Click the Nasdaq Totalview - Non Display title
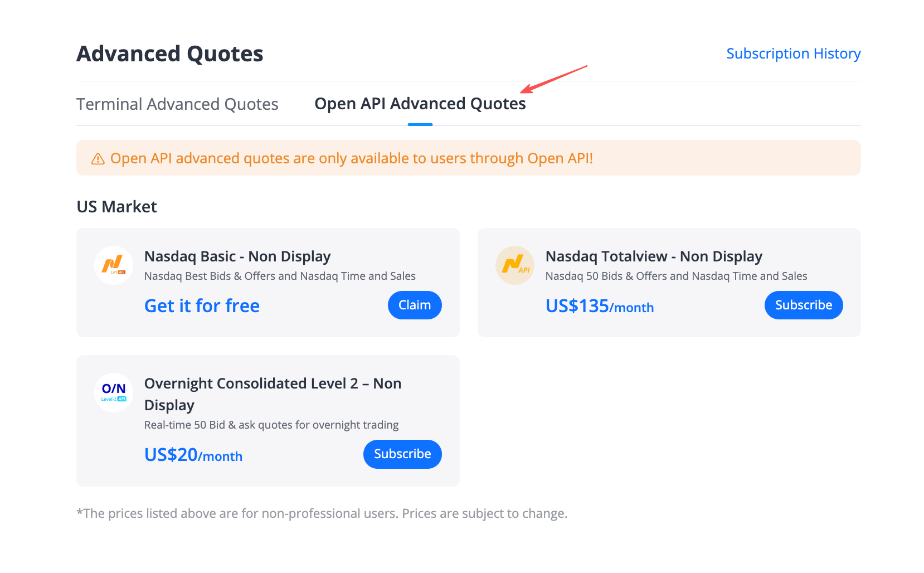 654,256
